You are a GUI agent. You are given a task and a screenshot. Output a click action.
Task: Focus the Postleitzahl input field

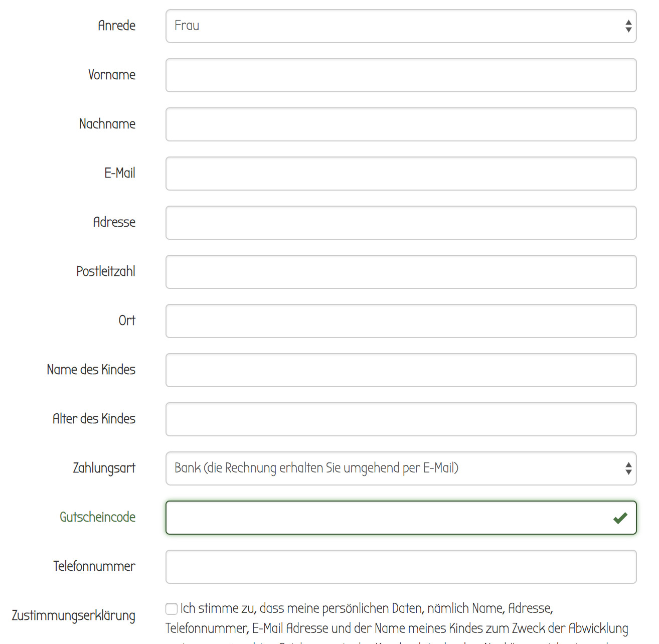[x=400, y=272]
